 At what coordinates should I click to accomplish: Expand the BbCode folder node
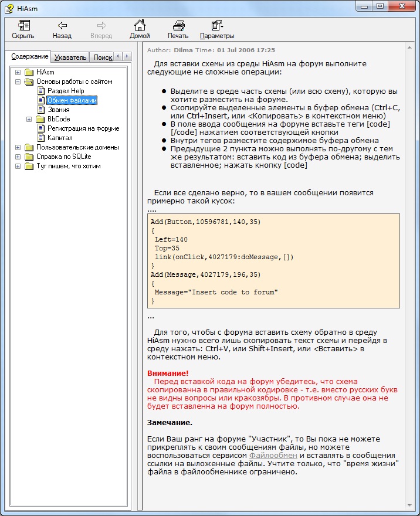click(x=29, y=119)
